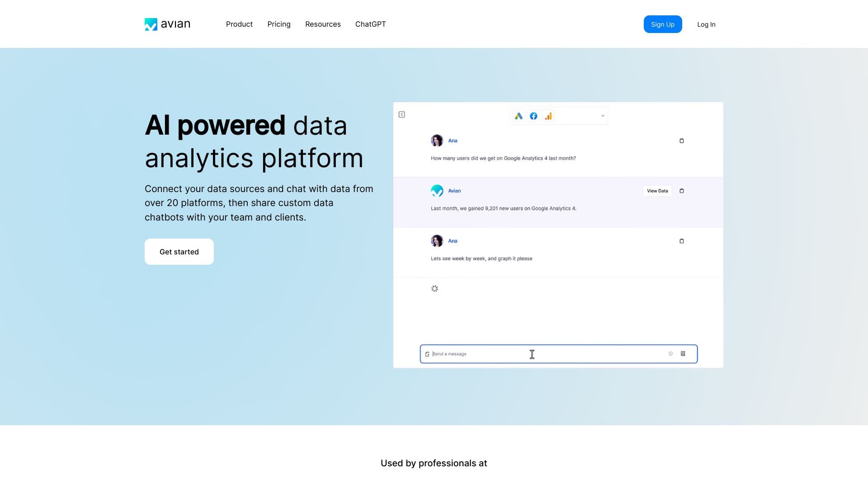
Task: Open the Resources menu
Action: click(x=323, y=24)
